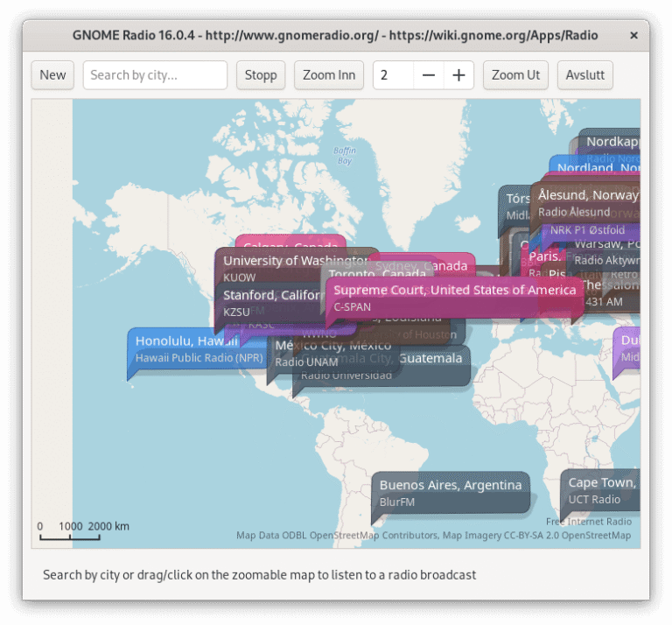This screenshot has width=672, height=625.
Task: Click the Nordkapp station marker
Action: 612,142
